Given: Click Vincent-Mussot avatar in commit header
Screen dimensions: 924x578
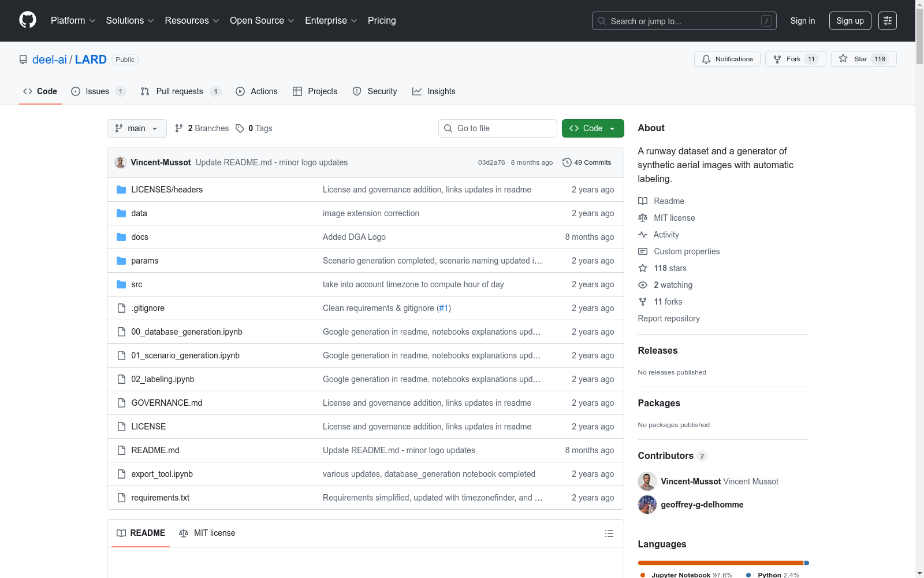Looking at the screenshot, I should coord(121,162).
